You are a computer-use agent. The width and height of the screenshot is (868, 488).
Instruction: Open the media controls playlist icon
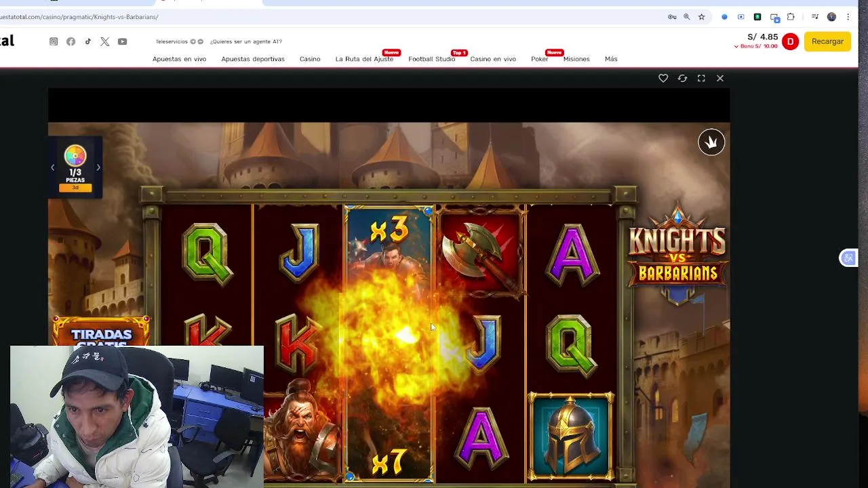click(815, 17)
